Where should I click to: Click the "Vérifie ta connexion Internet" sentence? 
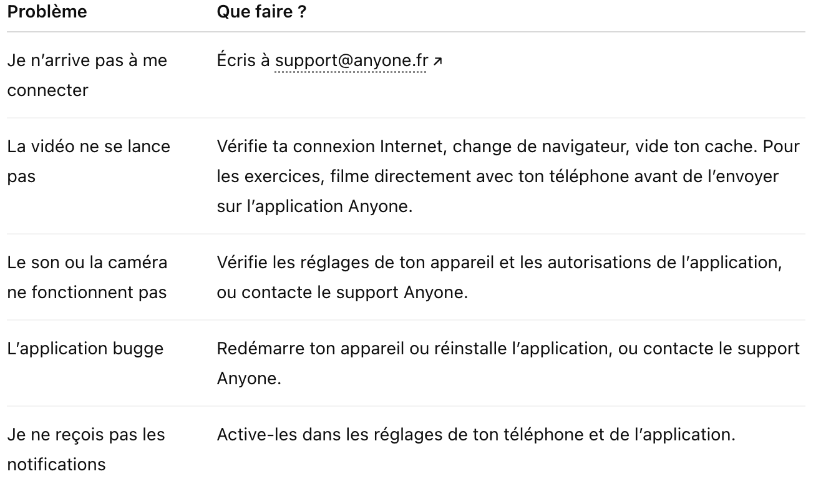coord(329,147)
